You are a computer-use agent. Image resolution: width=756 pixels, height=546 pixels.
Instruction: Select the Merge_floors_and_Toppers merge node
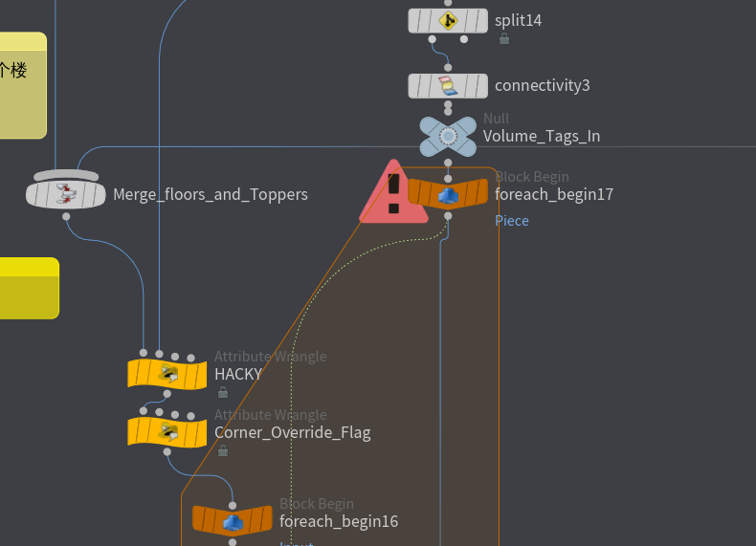click(65, 194)
